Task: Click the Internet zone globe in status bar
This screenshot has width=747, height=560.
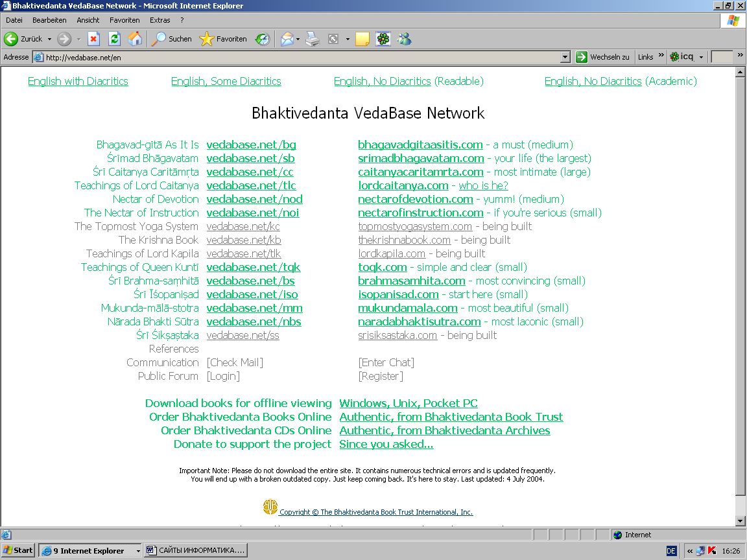Action: pos(618,535)
